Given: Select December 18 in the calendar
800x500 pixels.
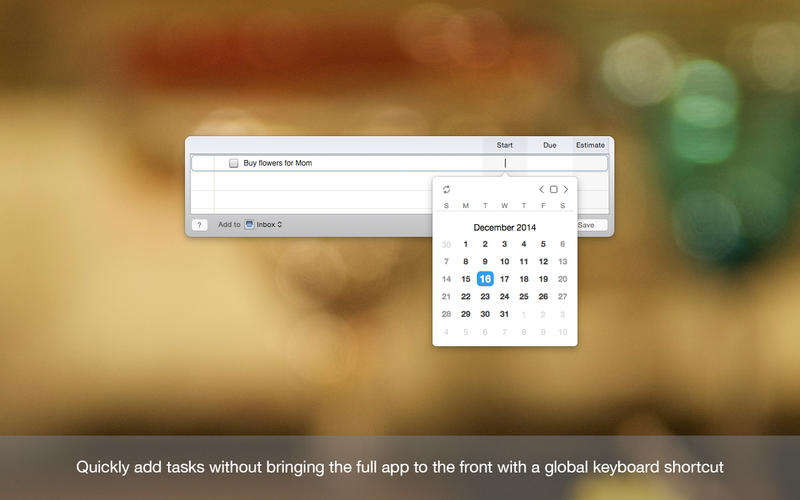Looking at the screenshot, I should pyautogui.click(x=524, y=279).
